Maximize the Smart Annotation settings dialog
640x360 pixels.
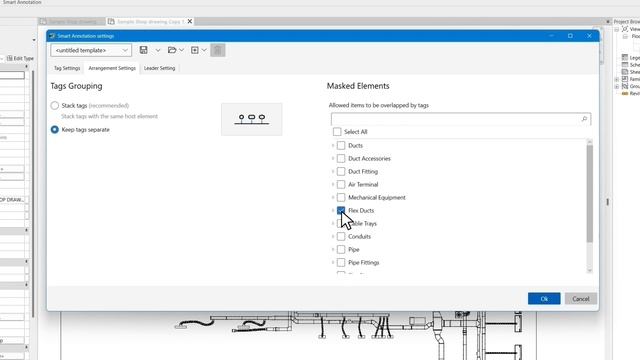tap(570, 36)
